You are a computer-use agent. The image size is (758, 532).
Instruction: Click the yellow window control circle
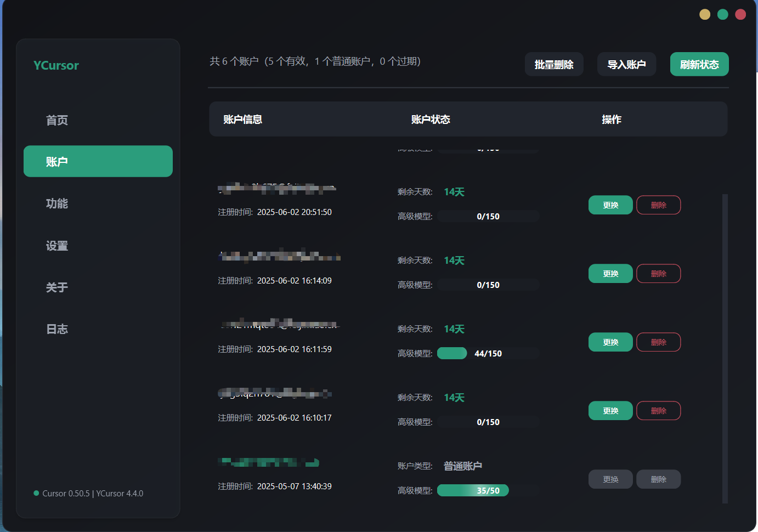pos(704,14)
